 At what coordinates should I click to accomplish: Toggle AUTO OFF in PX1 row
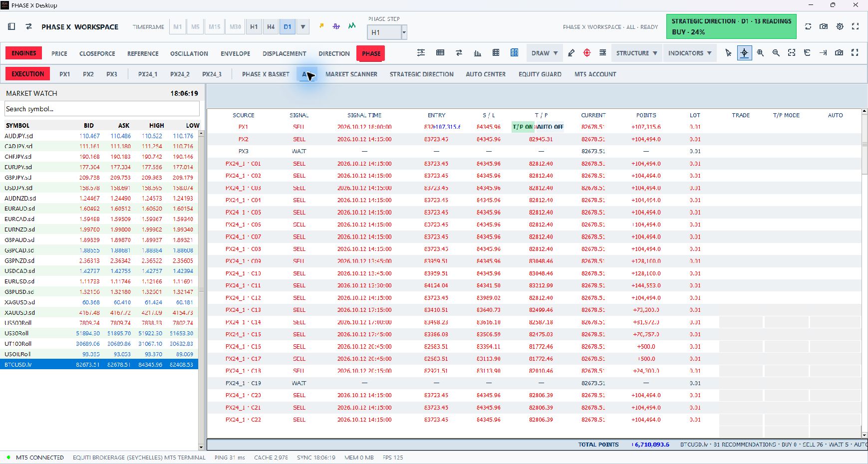click(x=550, y=127)
